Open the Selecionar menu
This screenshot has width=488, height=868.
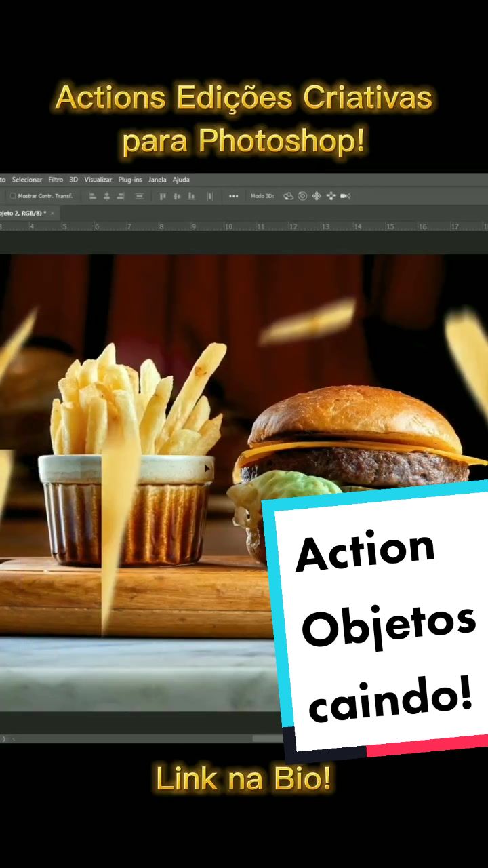(27, 180)
